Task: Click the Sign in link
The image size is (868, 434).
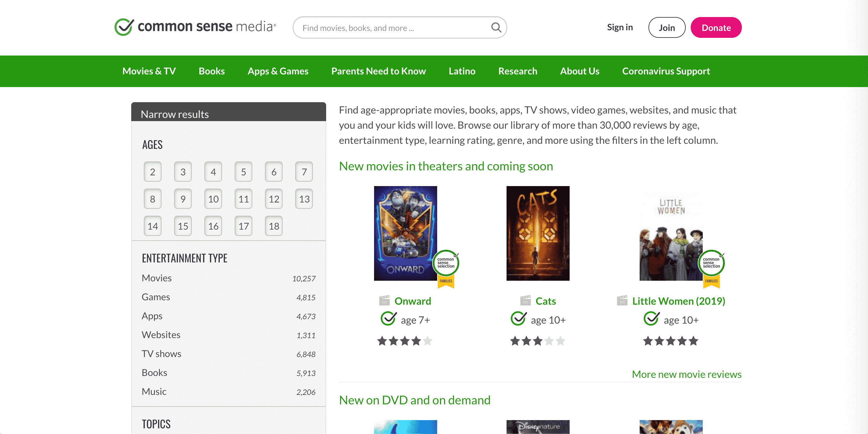Action: [x=620, y=27]
